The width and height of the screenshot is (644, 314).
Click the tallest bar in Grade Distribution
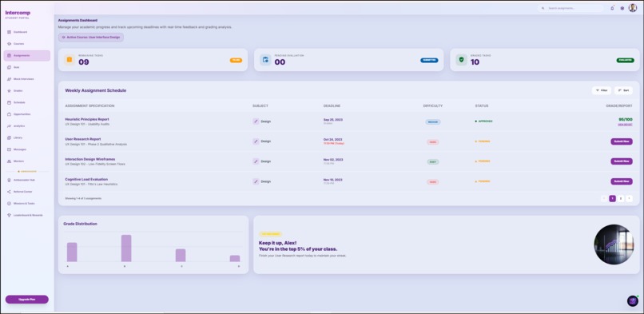(126, 248)
